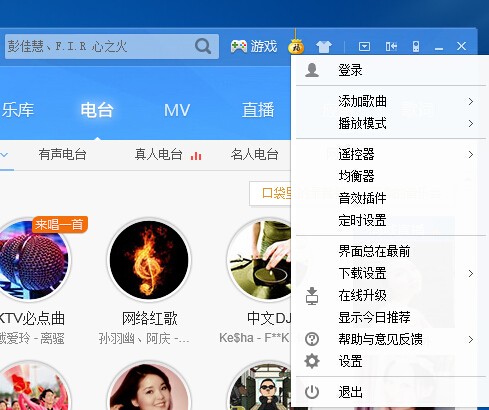Click the phone/remote device icon
The image size is (489, 410).
[x=416, y=46]
